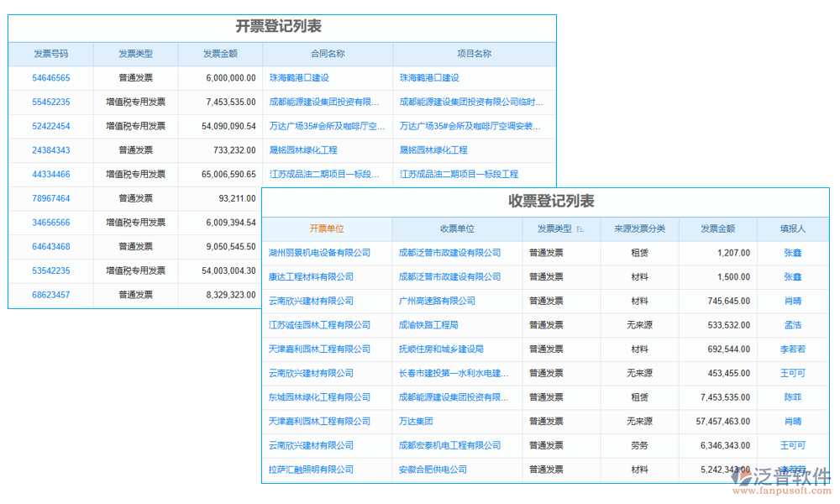Open 晟铭园林绿化工程 in 合同名称 column
This screenshot has height=504, width=840.
(x=303, y=150)
